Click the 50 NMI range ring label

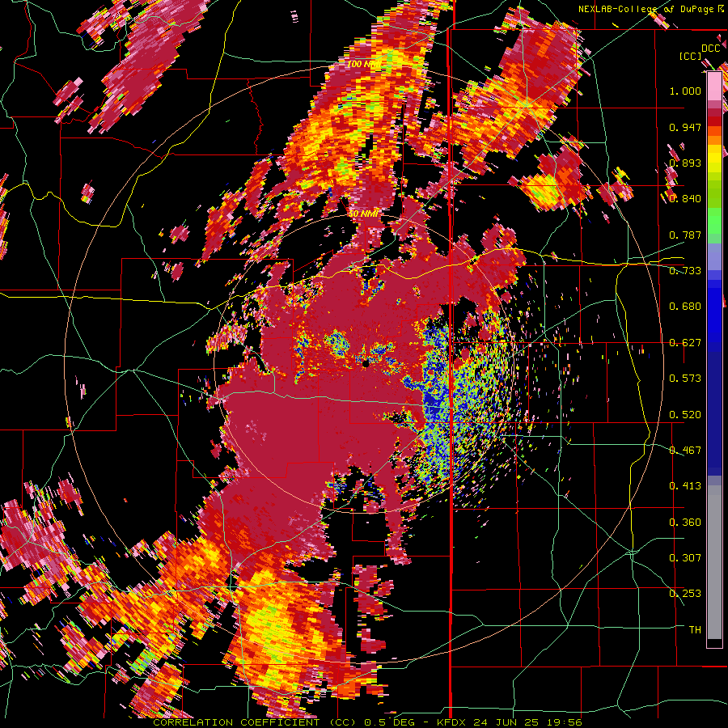pyautogui.click(x=363, y=214)
